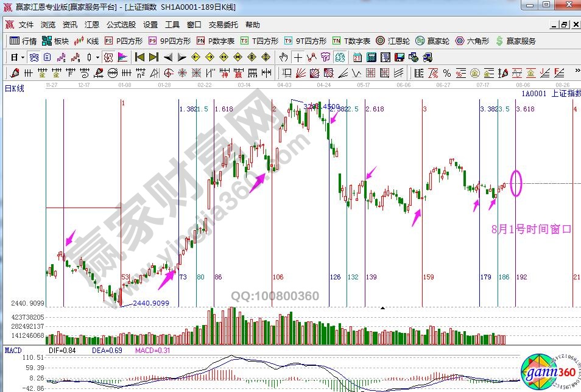Expand the 日 period dropdown arrow

coord(23,58)
